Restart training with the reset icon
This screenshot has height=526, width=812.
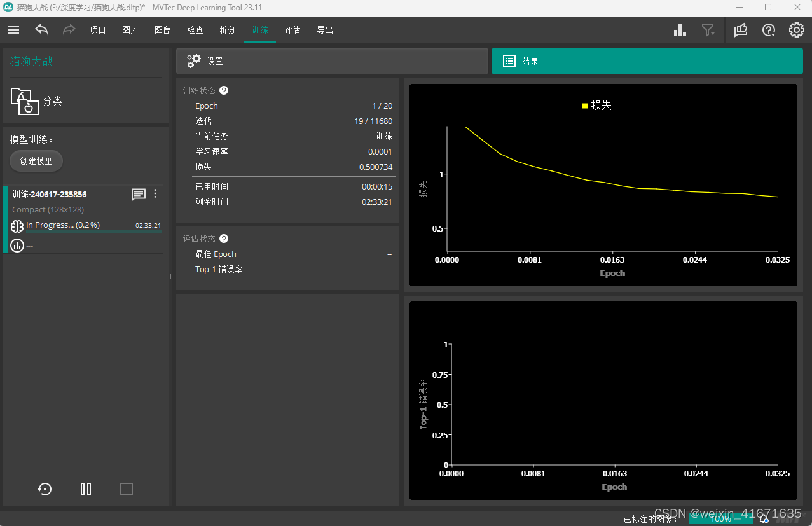[45, 488]
